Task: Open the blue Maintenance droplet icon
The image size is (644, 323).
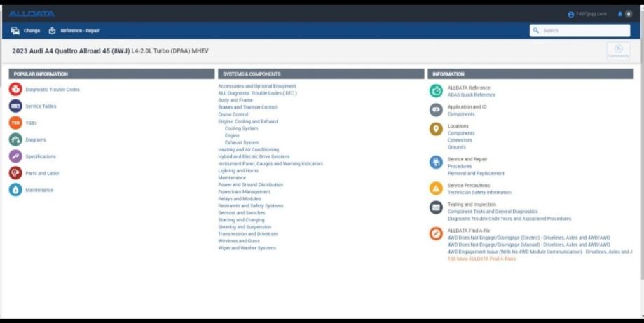Action: pos(15,190)
